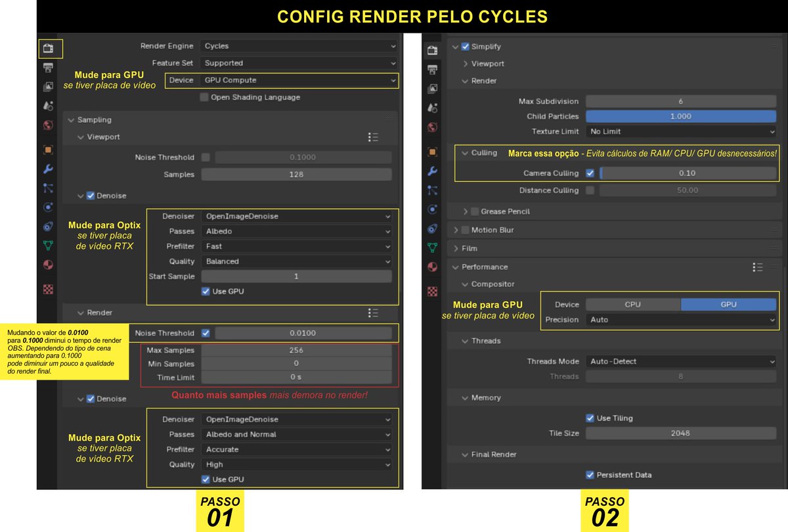Open the Render properties tab
This screenshot has height=532, width=788.
48,48
